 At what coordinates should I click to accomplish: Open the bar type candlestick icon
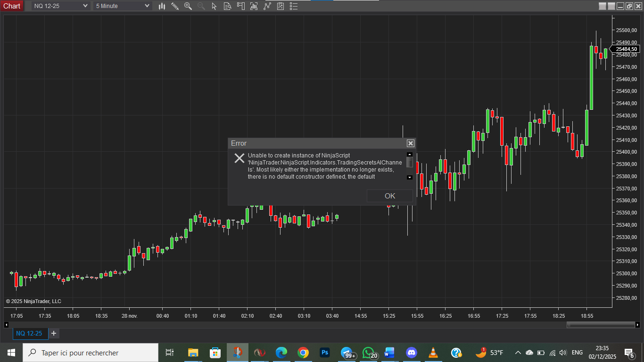point(162,6)
